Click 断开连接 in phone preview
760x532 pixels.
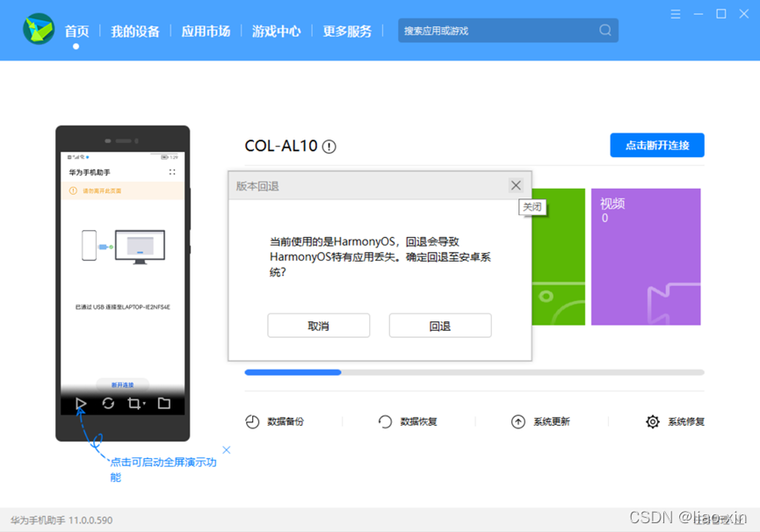coord(123,385)
